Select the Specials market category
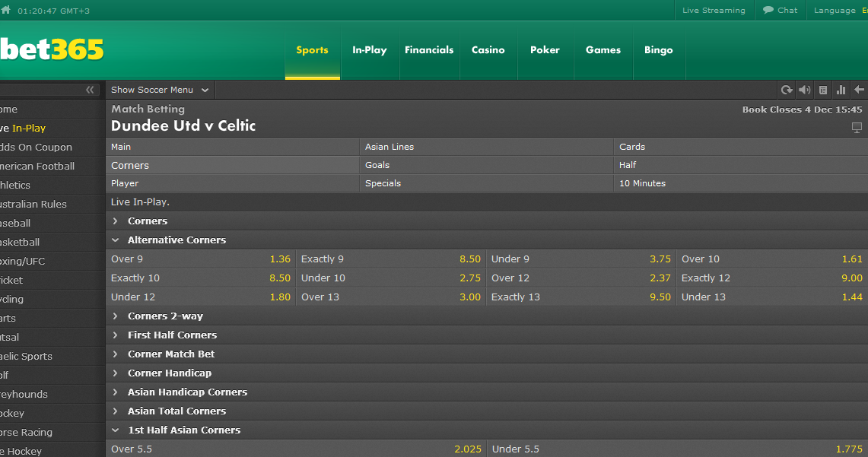Screen dimensions: 868x457 pos(487,183)
